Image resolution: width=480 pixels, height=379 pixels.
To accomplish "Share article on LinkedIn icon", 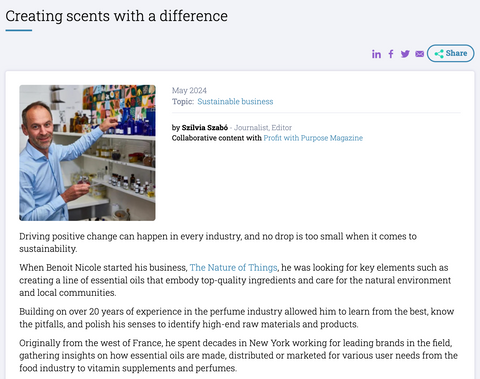I will pyautogui.click(x=376, y=54).
